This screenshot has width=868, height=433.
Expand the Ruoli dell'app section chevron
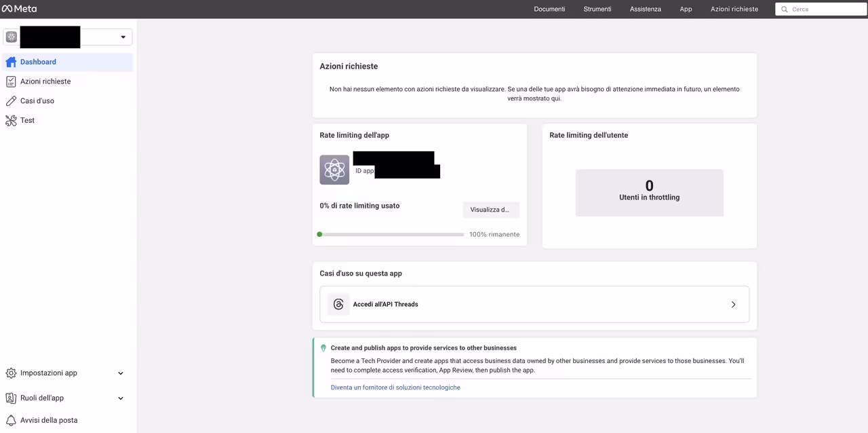(x=121, y=398)
